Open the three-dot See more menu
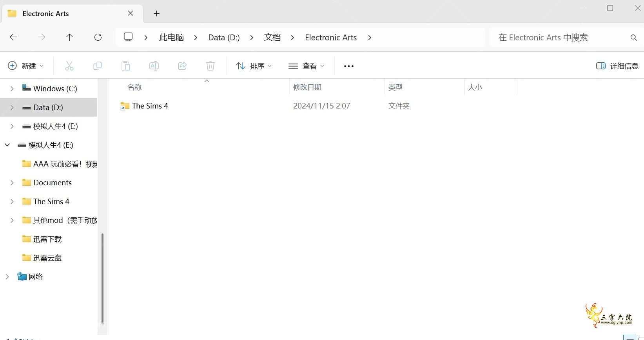This screenshot has height=340, width=644. (349, 66)
